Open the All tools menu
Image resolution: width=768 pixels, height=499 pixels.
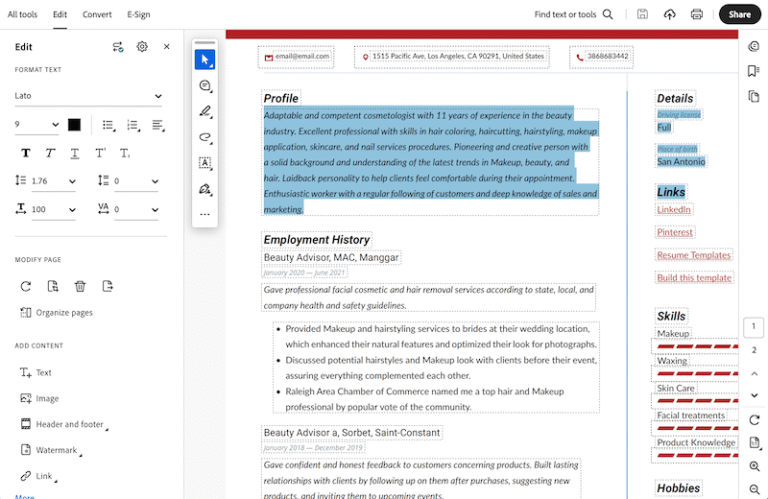(x=23, y=15)
